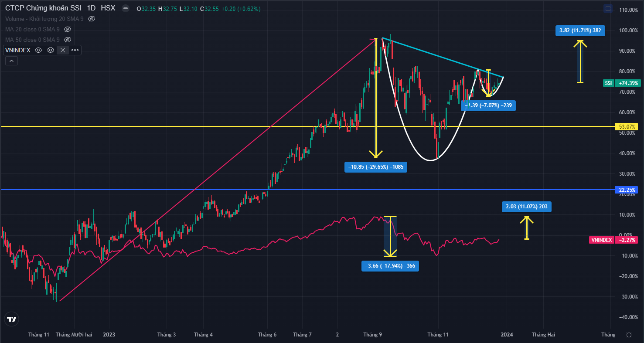Click the yellow 53.07% line label
The width and height of the screenshot is (644, 343).
click(x=627, y=126)
